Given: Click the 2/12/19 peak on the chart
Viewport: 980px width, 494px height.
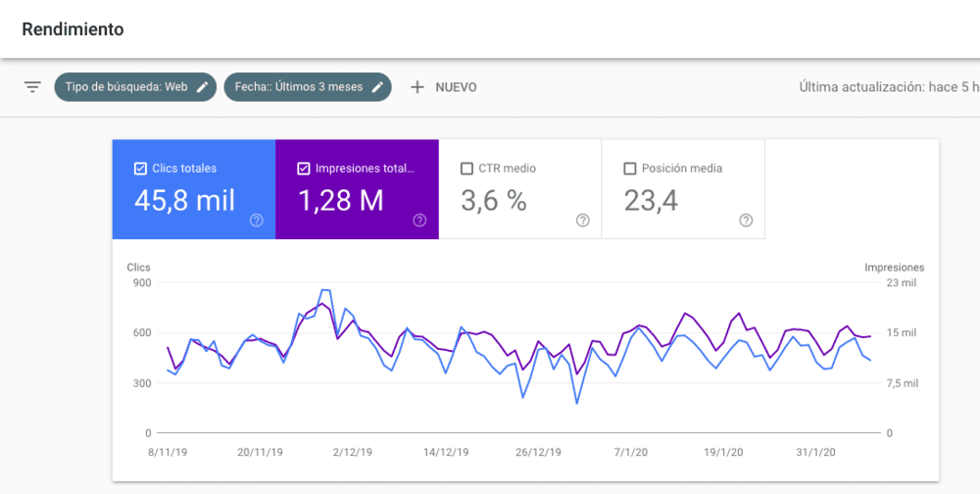Looking at the screenshot, I should pos(325,290).
